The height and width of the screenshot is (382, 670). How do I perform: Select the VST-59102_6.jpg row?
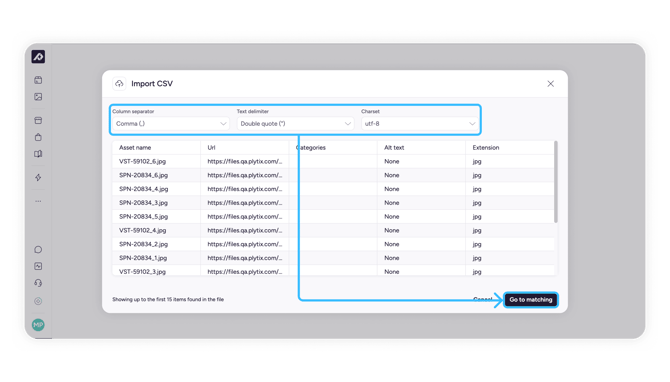[x=333, y=162]
